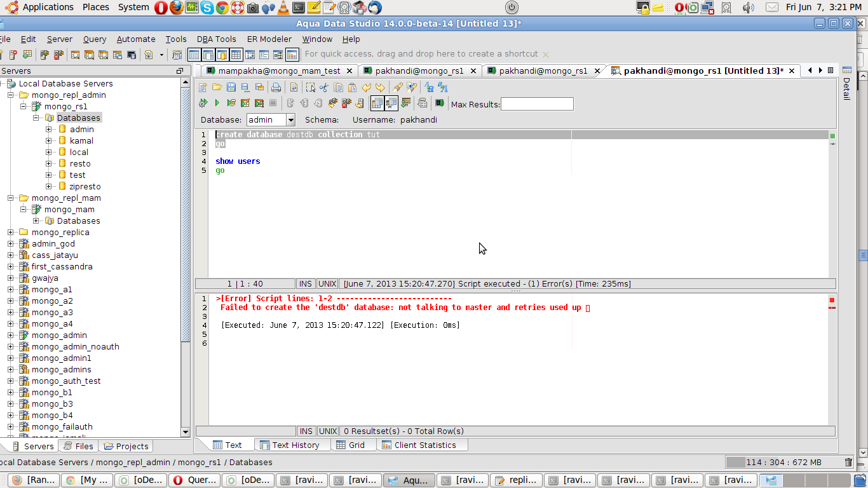Select the mongo_admin_noauth server

[75, 347]
